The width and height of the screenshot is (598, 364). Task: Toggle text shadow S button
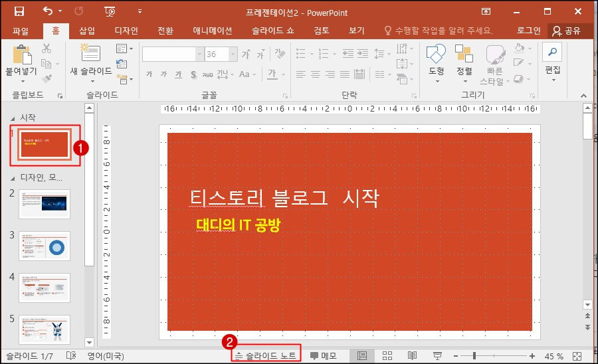193,74
